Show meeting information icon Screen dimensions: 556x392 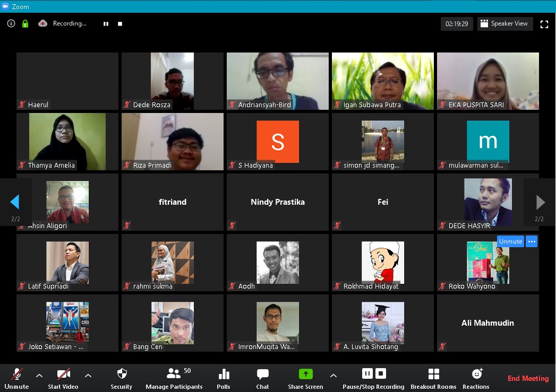(x=11, y=23)
